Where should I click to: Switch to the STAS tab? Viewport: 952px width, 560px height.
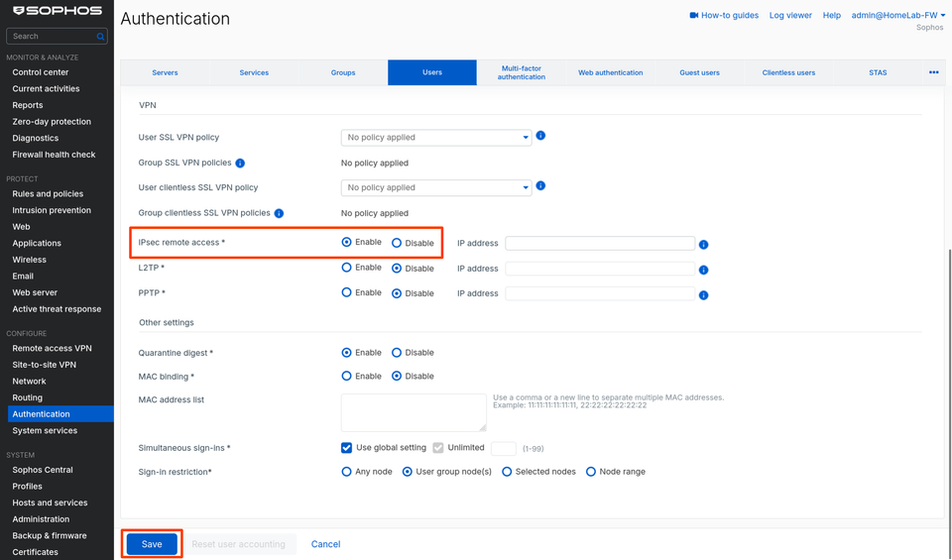878,72
